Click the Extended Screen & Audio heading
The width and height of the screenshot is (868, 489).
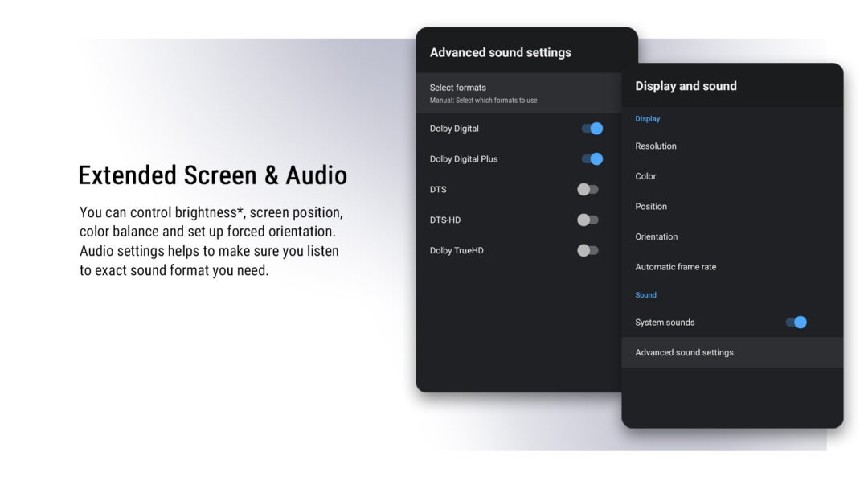point(212,175)
